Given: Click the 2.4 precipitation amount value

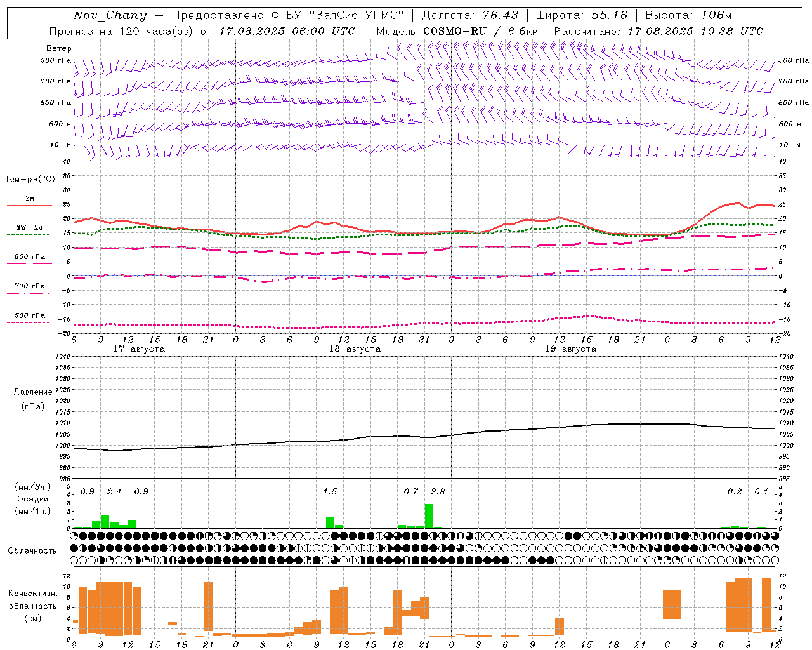Looking at the screenshot, I should 114,492.
